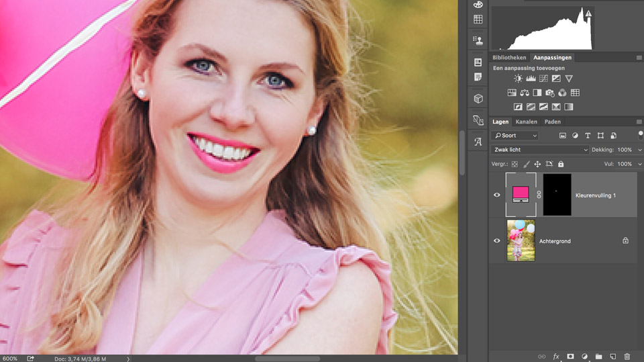Viewport: 644px width, 362px height.
Task: Open the 3D cube panel icon
Action: pos(478,99)
